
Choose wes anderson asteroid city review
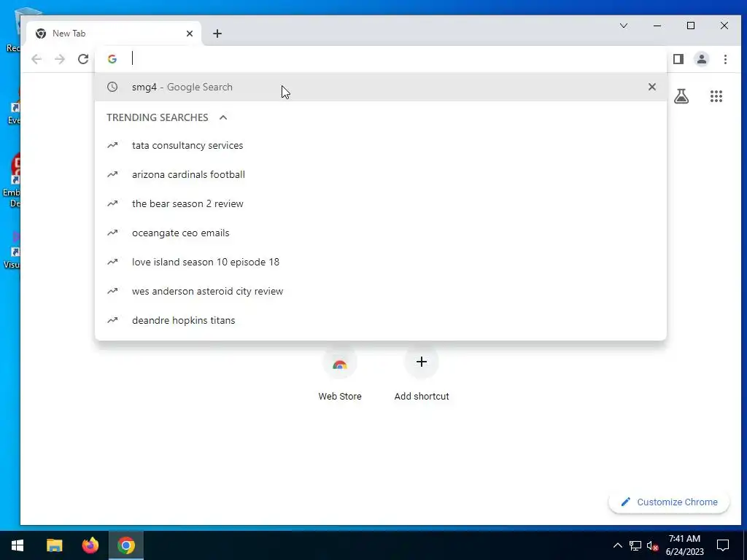381,291
